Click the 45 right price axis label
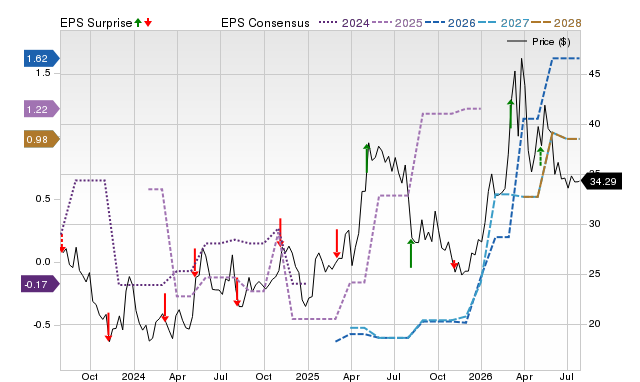Image resolution: width=640 pixels, height=382 pixels. click(x=594, y=74)
